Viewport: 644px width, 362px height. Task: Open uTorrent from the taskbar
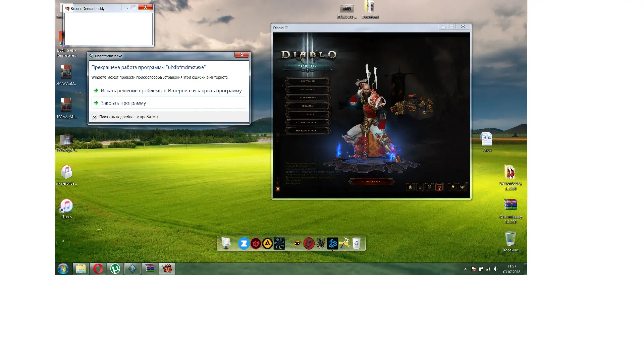point(115,268)
